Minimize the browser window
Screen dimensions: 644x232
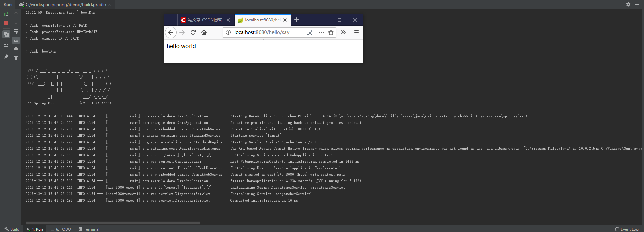point(324,20)
